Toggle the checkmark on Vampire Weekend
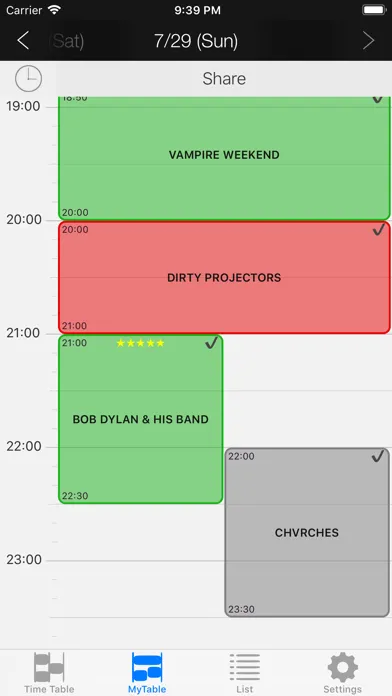Screen dimensions: 392x696 377,99
